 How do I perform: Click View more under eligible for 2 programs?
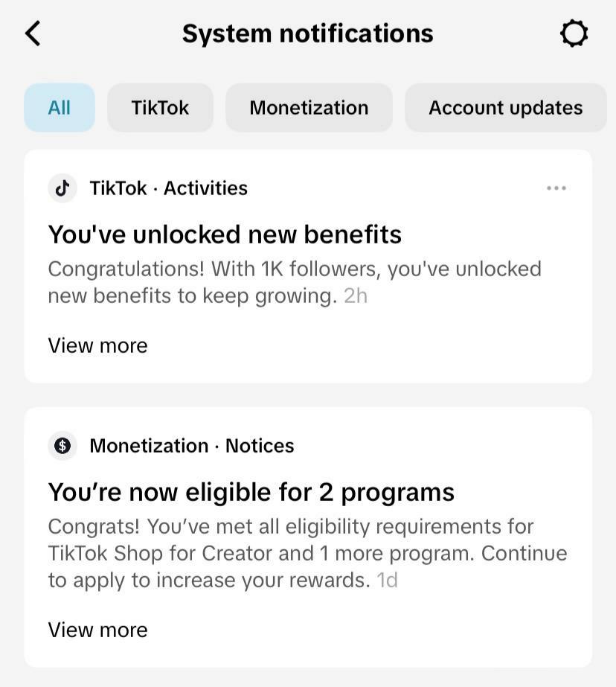point(97,630)
